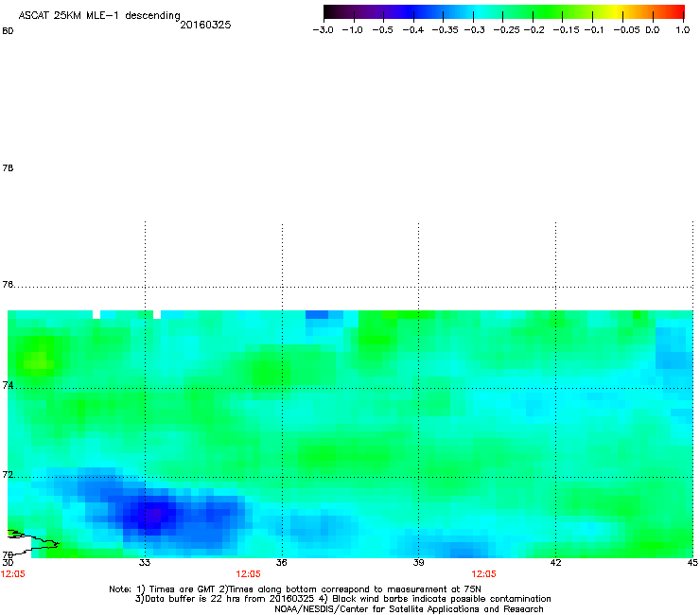Select the "1.0" color scale value
The width and height of the screenshot is (700, 615).
click(683, 30)
